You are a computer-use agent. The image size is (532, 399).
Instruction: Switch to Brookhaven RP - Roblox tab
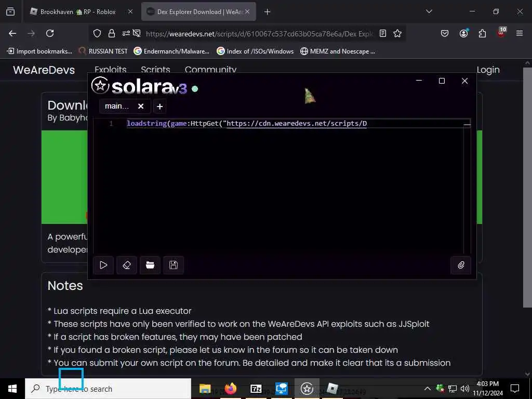[78, 12]
